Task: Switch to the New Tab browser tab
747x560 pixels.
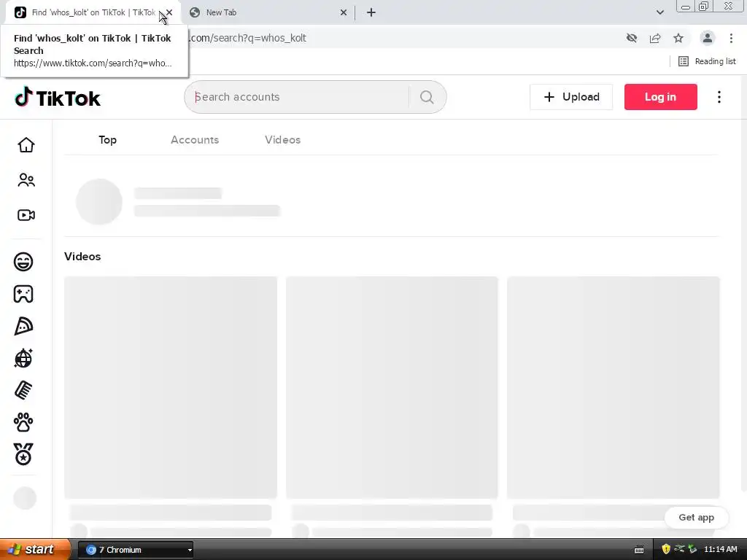Action: click(x=268, y=13)
